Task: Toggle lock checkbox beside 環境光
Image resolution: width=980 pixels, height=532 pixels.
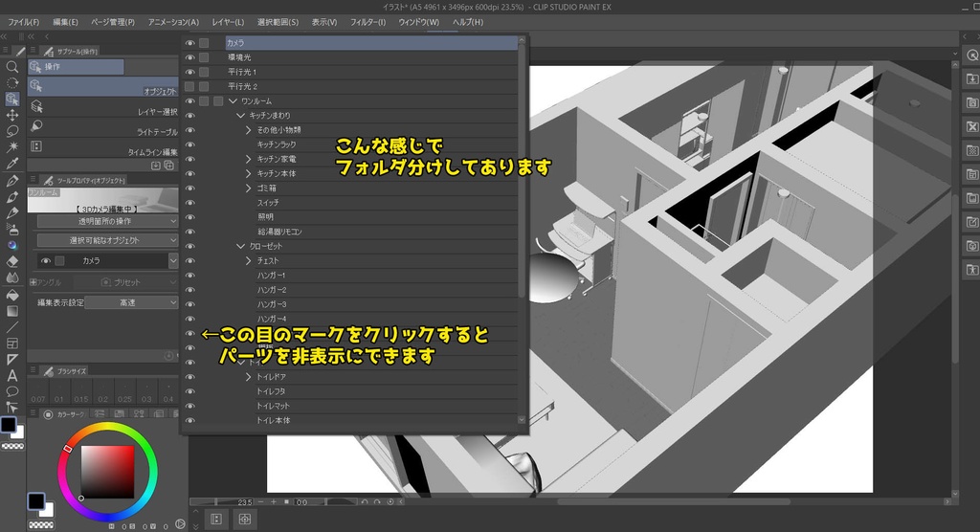Action: point(204,57)
